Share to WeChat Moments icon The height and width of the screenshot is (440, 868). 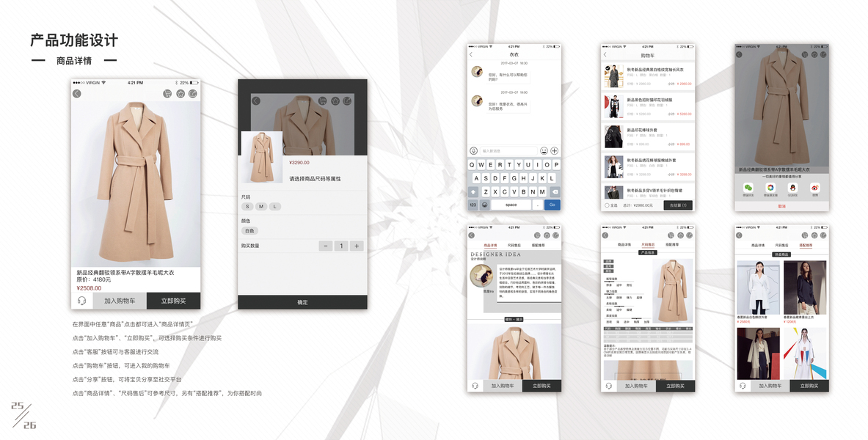(x=770, y=188)
